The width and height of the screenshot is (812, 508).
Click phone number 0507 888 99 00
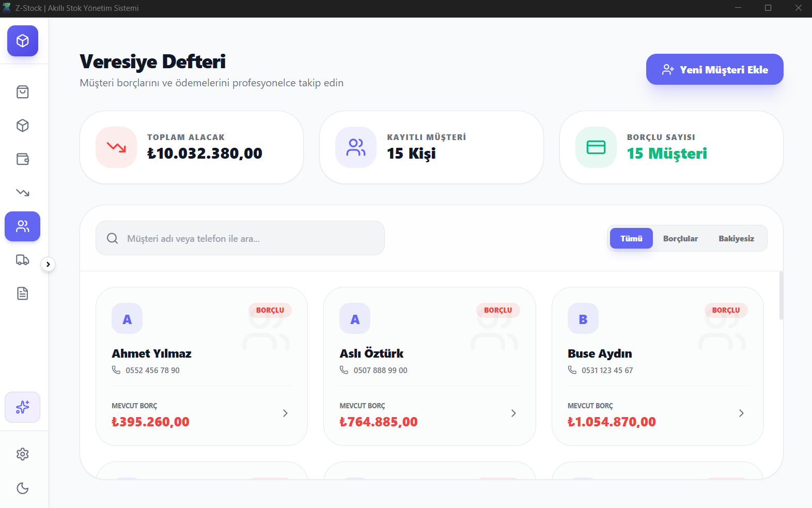380,371
